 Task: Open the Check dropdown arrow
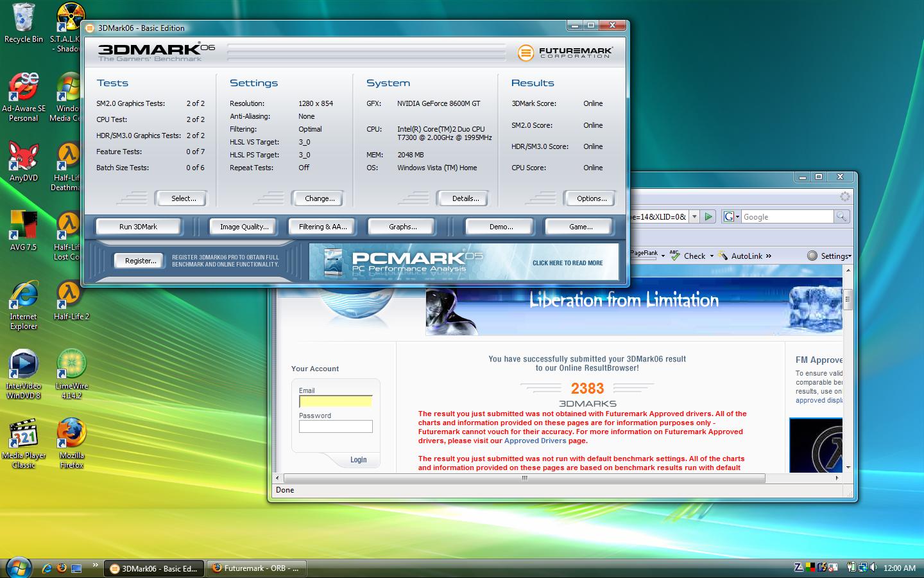711,256
